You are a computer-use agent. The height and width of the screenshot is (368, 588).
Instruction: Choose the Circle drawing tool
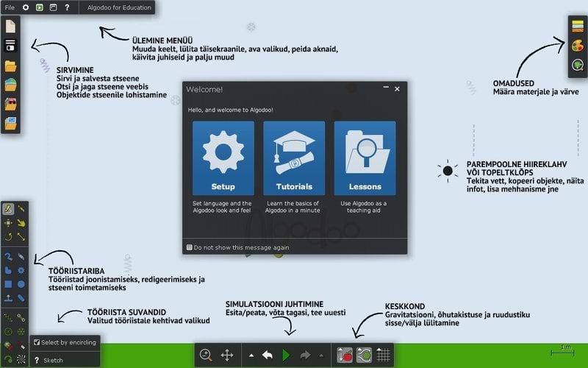pyautogui.click(x=21, y=283)
